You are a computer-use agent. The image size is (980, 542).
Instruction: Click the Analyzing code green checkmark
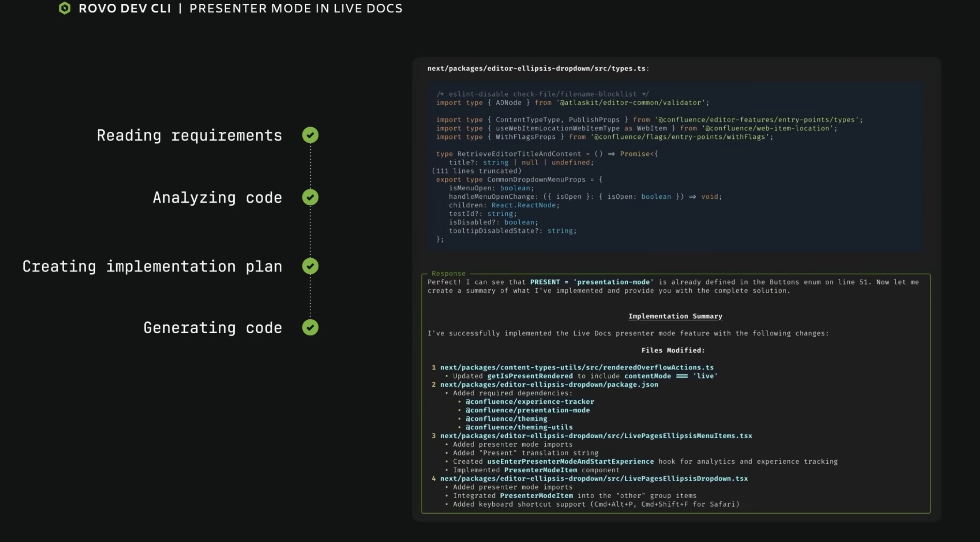tap(310, 197)
